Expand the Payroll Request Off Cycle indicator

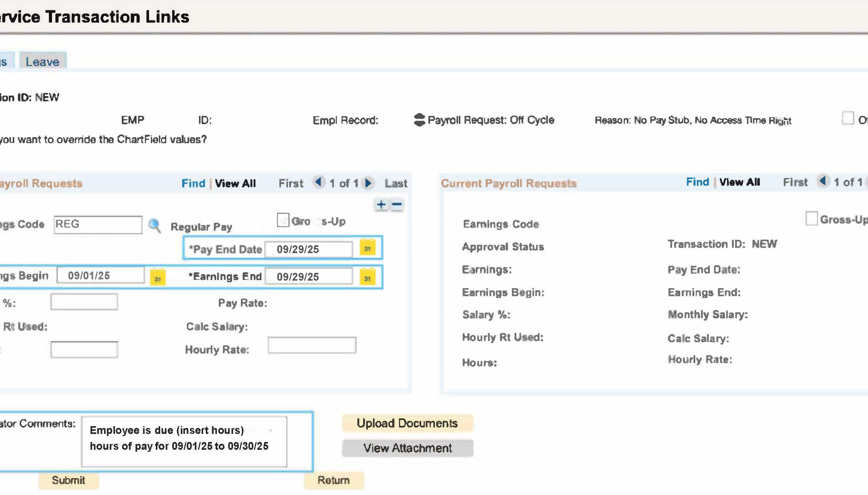click(x=419, y=120)
